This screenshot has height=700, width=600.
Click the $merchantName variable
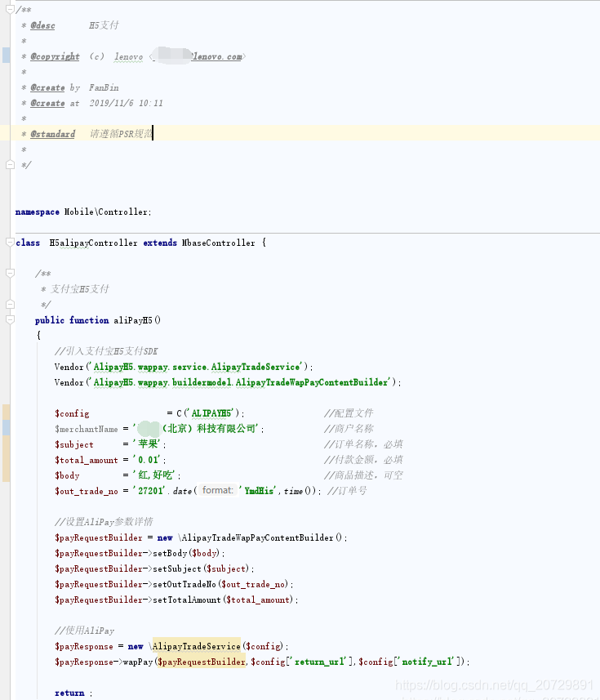[87, 429]
